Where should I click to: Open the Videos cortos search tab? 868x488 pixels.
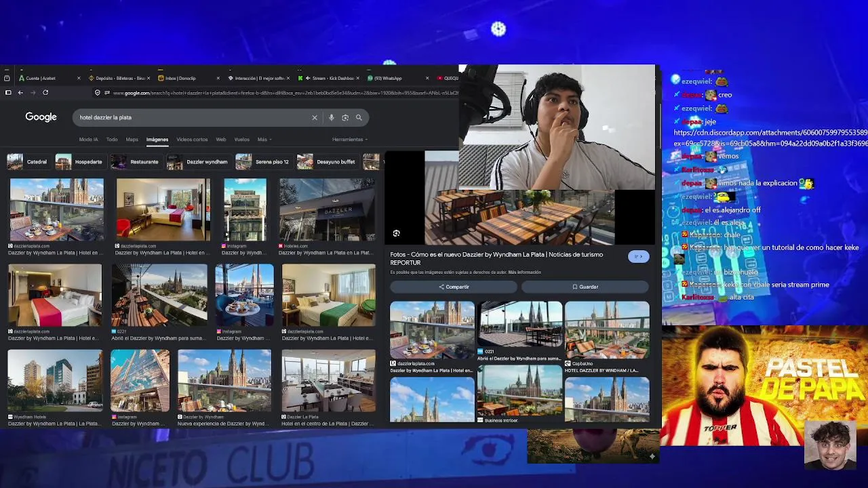click(x=192, y=140)
